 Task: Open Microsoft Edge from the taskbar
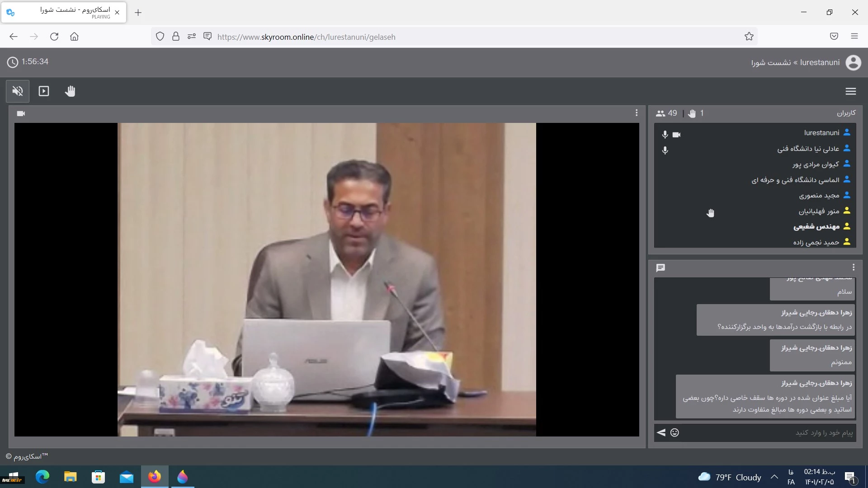point(42,477)
